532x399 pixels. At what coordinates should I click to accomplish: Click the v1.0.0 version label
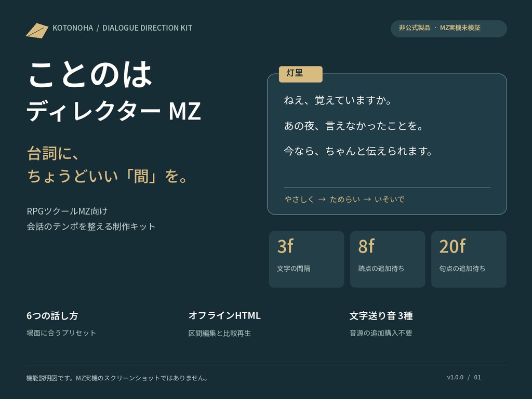pyautogui.click(x=455, y=377)
